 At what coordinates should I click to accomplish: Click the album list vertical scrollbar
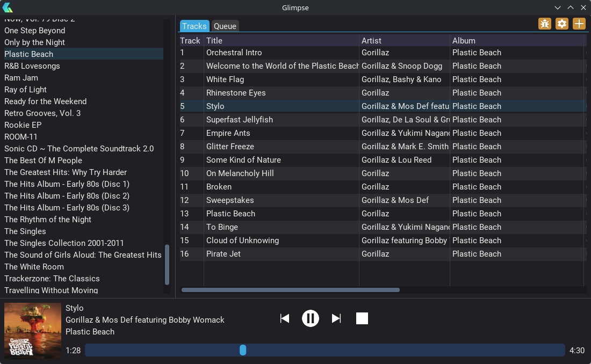[x=167, y=265]
